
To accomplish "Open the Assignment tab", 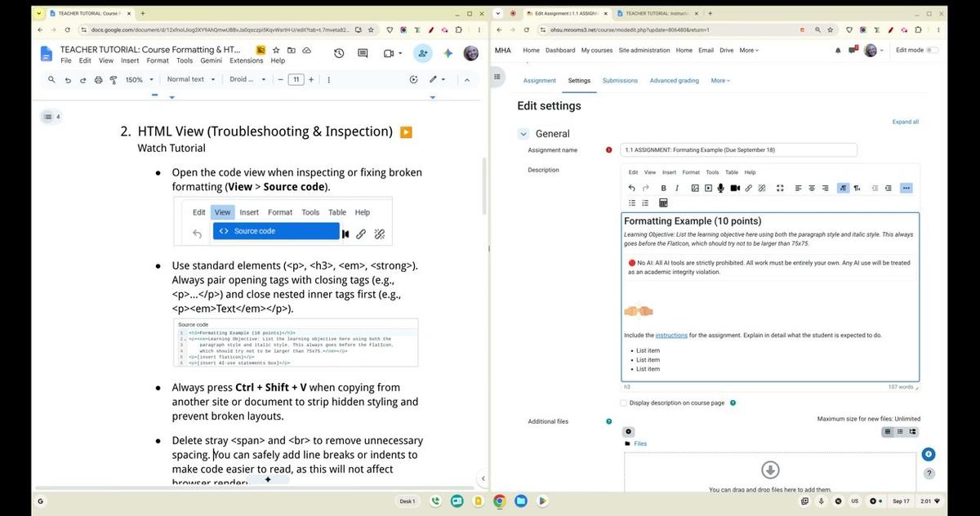I will pyautogui.click(x=539, y=81).
